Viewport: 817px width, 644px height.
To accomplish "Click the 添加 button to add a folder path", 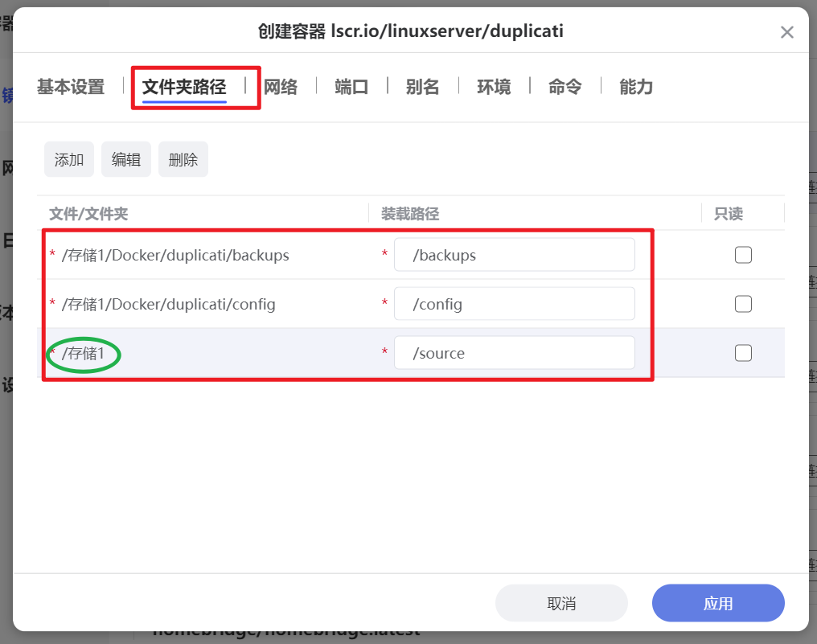I will [68, 159].
